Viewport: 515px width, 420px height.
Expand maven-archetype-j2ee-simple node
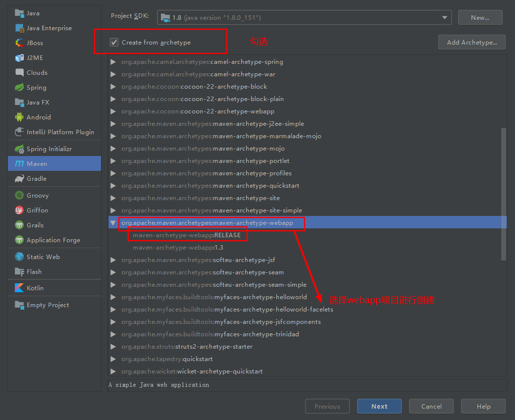tap(113, 124)
